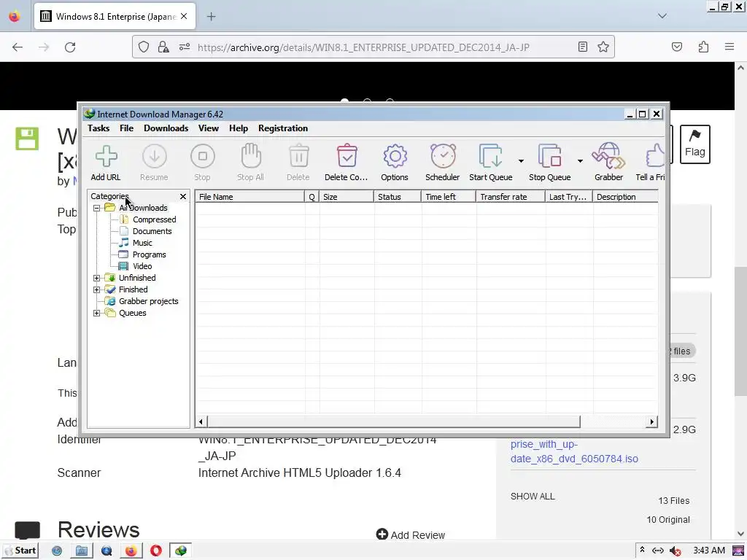Open the Firefox extensions puzzle icon
Screen dimensions: 747x560
(703, 47)
